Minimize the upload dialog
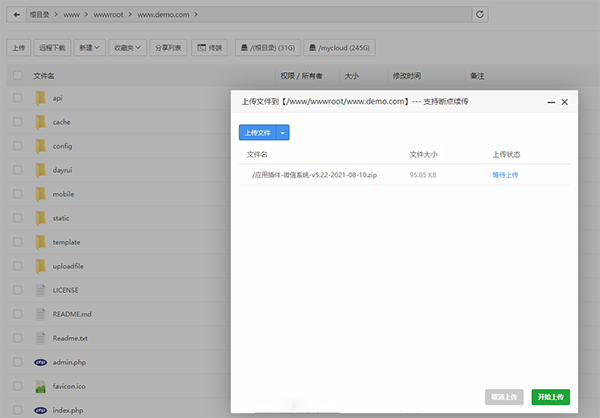 pos(551,102)
